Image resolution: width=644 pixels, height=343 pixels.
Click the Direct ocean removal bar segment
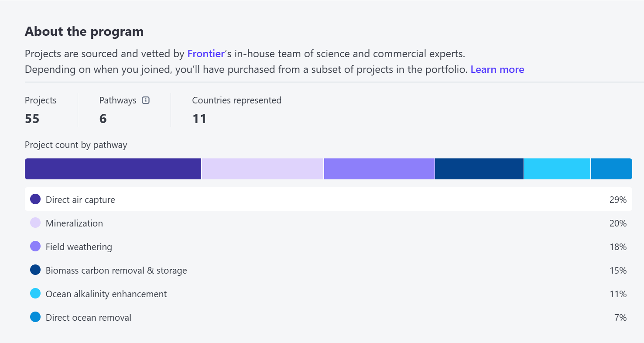(612, 169)
